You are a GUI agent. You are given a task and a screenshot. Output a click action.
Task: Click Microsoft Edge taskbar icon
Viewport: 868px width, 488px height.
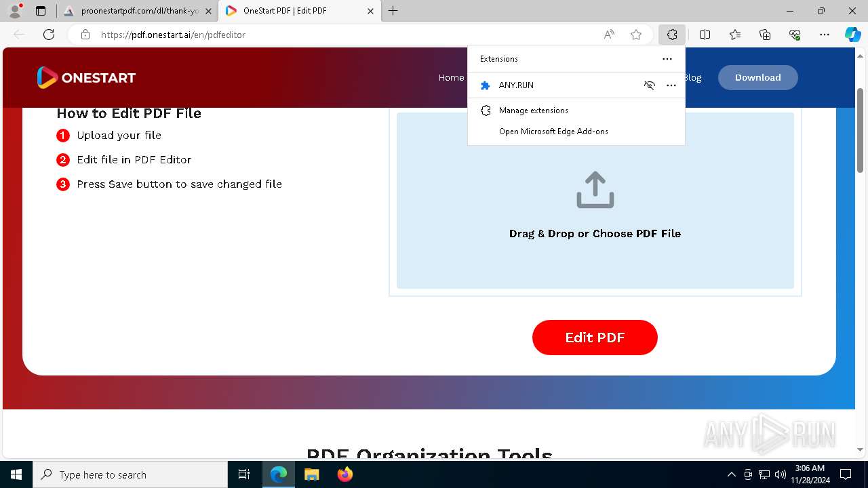(279, 474)
